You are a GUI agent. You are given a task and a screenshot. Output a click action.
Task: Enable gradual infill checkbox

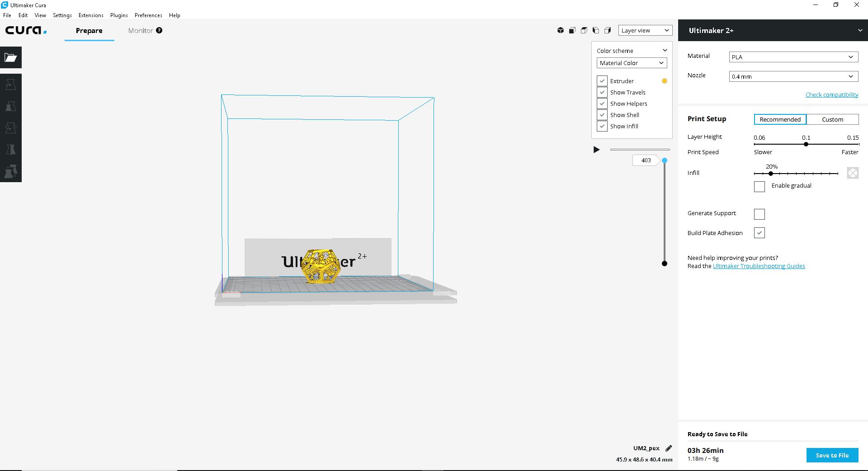click(759, 186)
